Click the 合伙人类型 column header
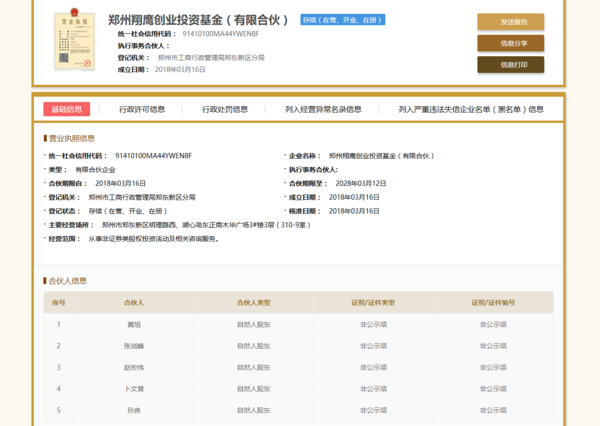Image resolution: width=600 pixels, height=426 pixels. coord(254,302)
